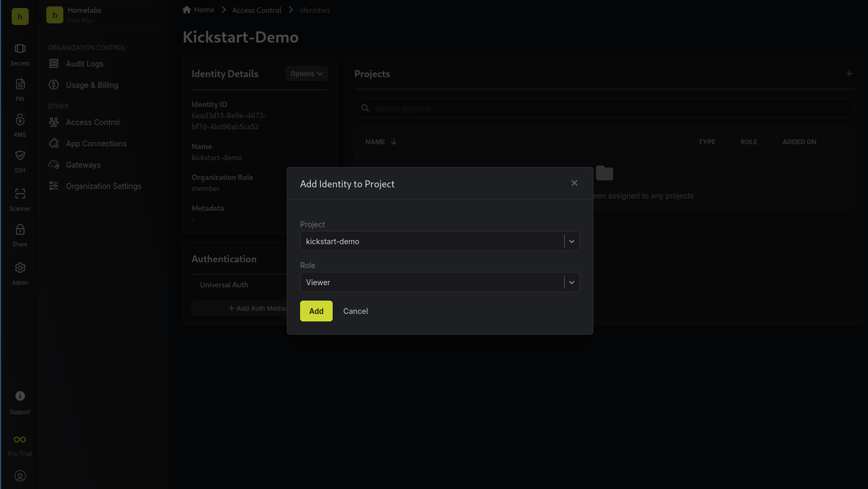Click the folder icon in empty projects state
Screen dimensions: 868x489
(x=605, y=173)
